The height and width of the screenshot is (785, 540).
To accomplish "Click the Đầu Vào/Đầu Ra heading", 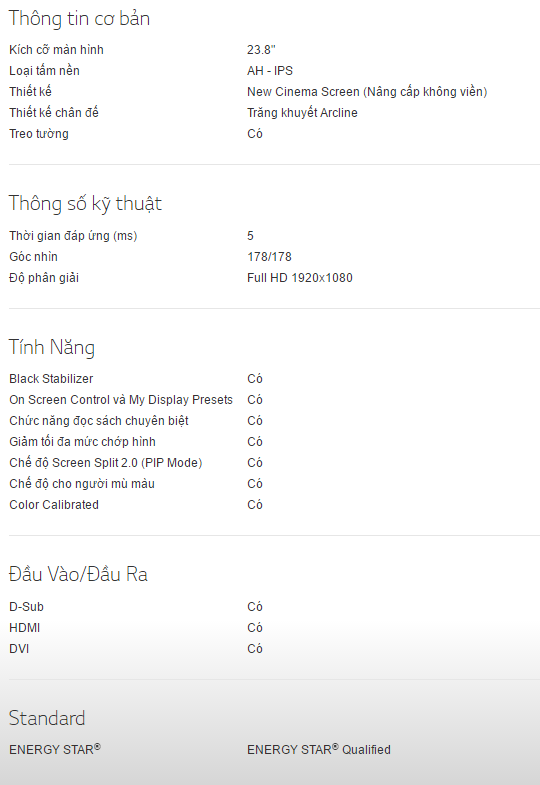I will 78,574.
